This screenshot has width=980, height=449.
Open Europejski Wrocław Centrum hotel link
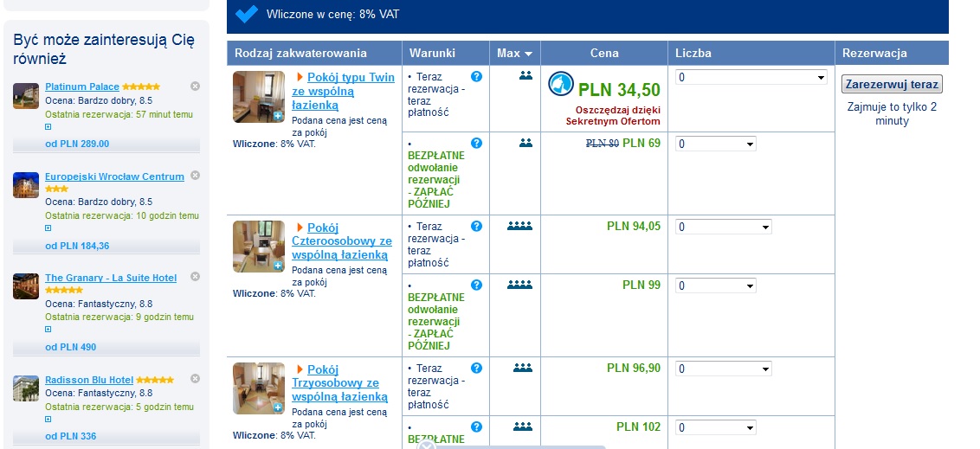(114, 176)
